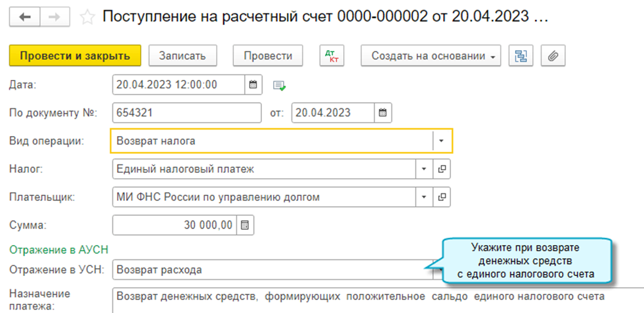Open Плательщик record with open button

(x=442, y=197)
